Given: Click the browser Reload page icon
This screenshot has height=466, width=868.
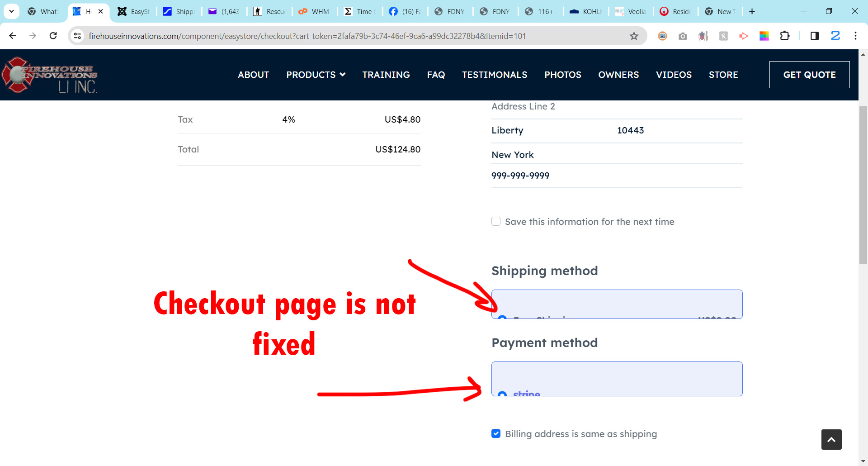Looking at the screenshot, I should pos(53,36).
